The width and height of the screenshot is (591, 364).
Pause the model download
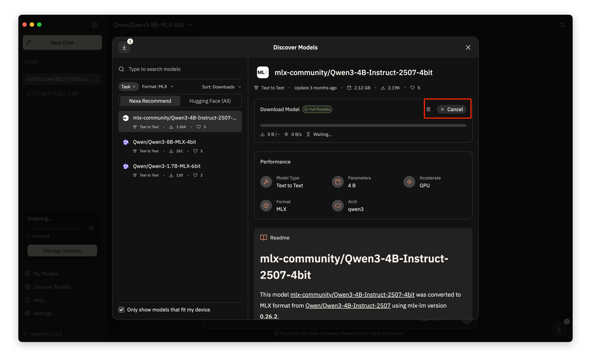point(428,109)
